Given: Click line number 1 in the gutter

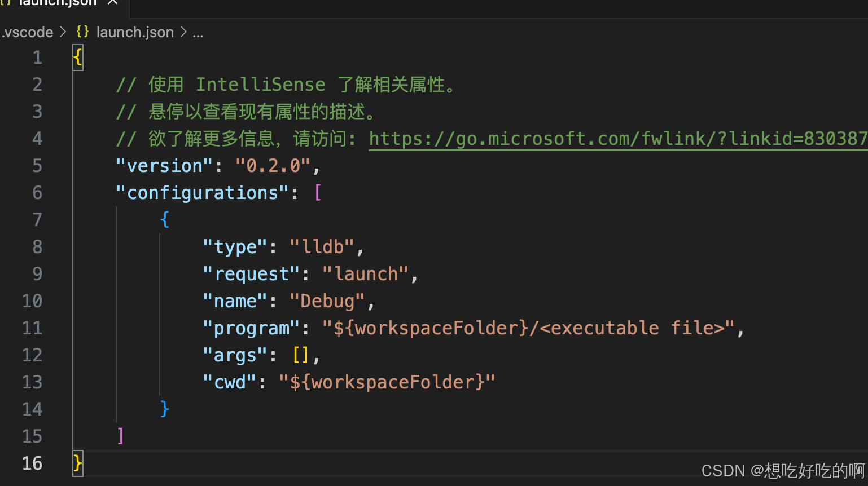Looking at the screenshot, I should (x=37, y=58).
